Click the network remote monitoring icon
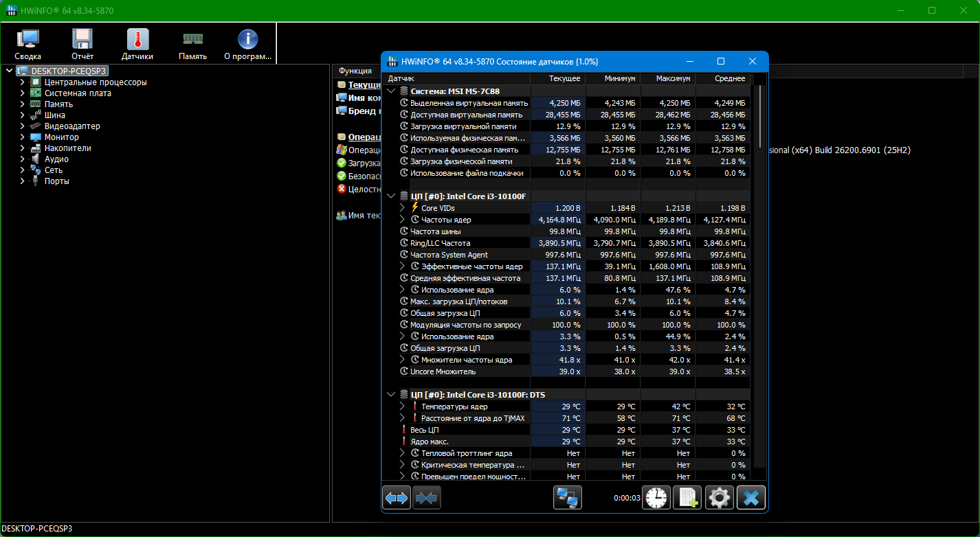The height and width of the screenshot is (537, 980). 568,497
